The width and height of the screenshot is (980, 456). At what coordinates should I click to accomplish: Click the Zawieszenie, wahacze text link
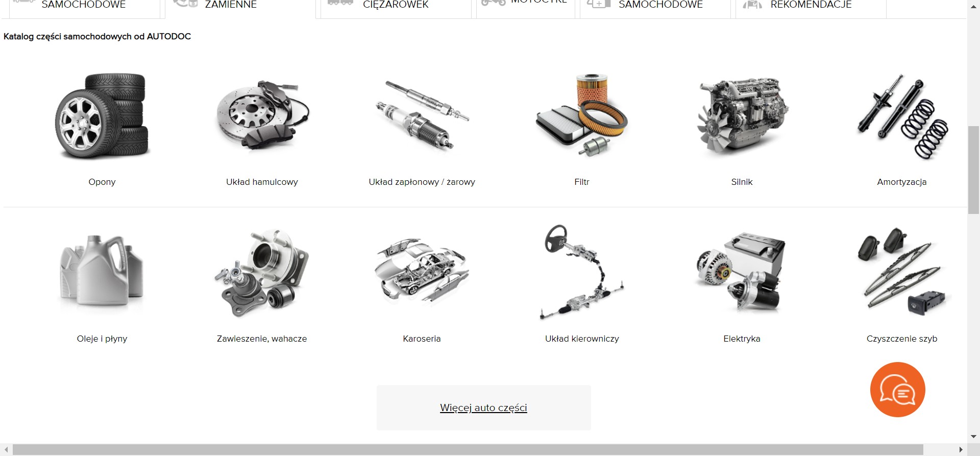coord(262,339)
